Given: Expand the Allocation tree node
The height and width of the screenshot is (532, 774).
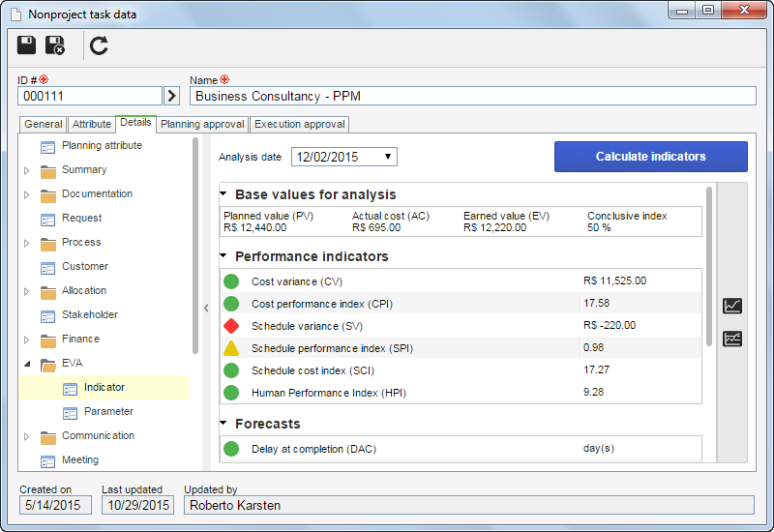Looking at the screenshot, I should 27,291.
